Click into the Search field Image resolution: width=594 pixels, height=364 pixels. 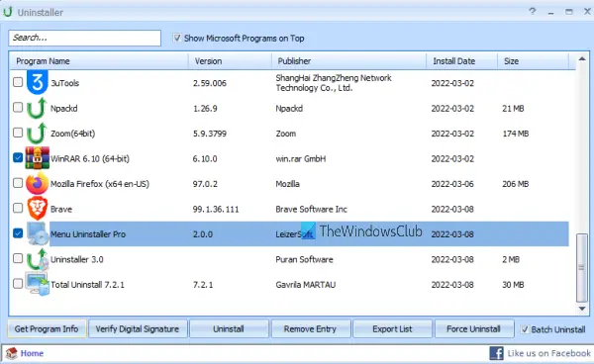click(x=85, y=38)
